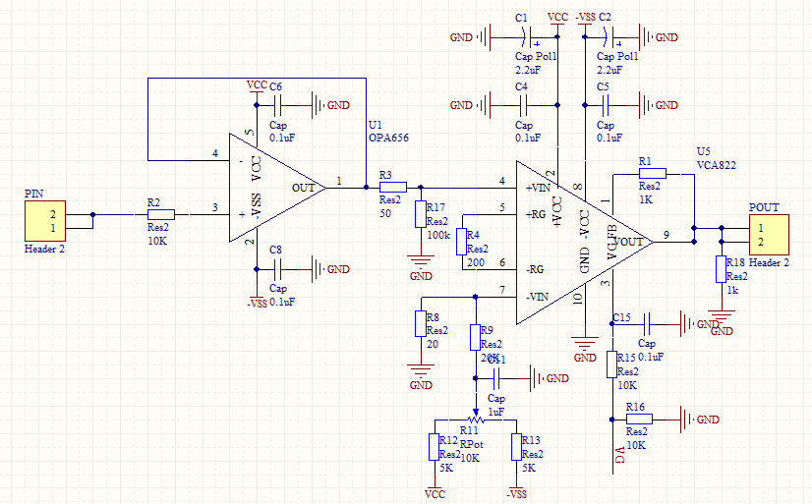Image resolution: width=812 pixels, height=504 pixels.
Task: Click the 100k value of R17
Action: coord(438,235)
